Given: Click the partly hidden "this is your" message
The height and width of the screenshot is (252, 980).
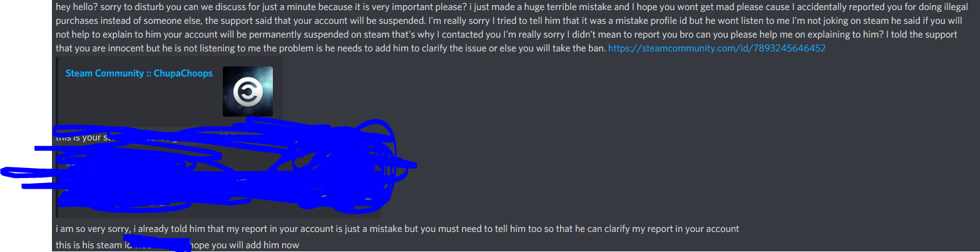Looking at the screenshot, I should coord(81,139).
